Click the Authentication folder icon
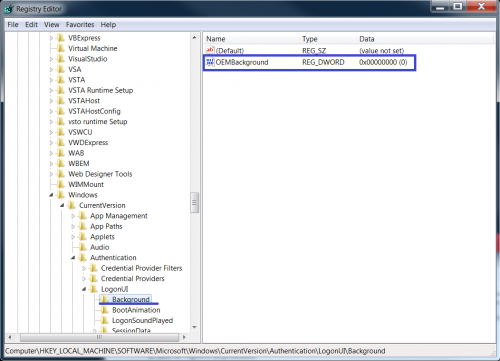Screen dimensions: 500x361 pyautogui.click(x=83, y=258)
